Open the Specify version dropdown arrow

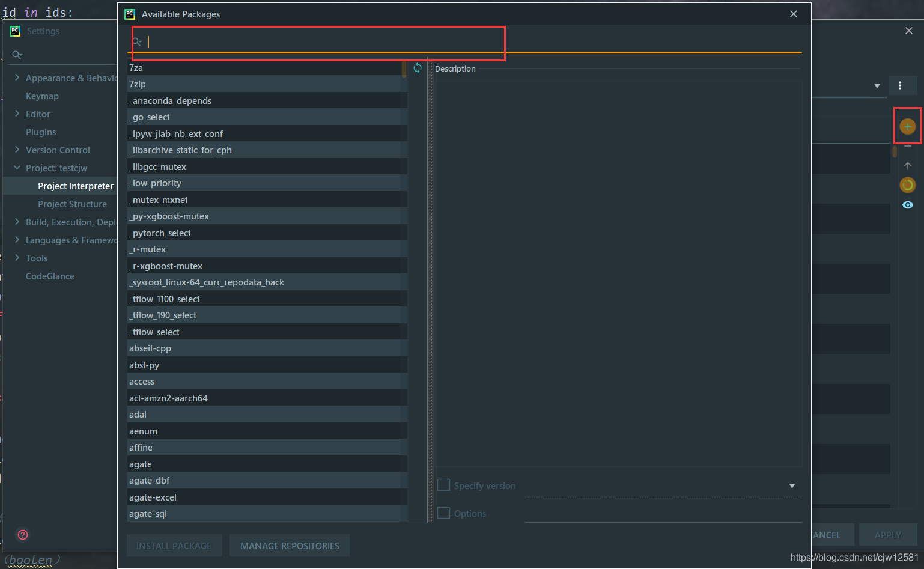coord(792,485)
